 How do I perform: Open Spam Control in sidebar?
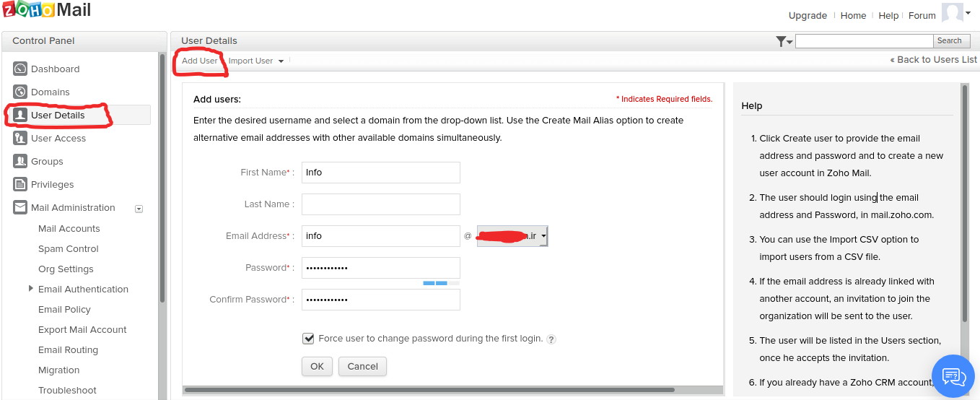[69, 249]
